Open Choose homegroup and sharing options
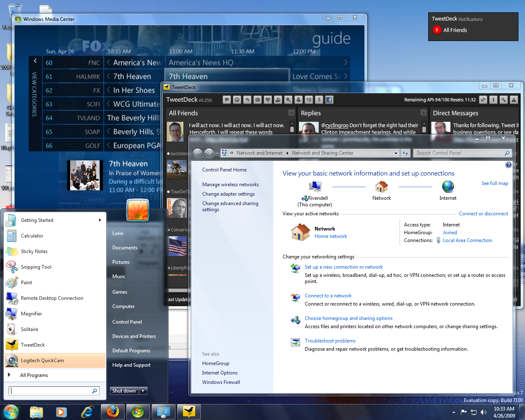 coord(349,318)
